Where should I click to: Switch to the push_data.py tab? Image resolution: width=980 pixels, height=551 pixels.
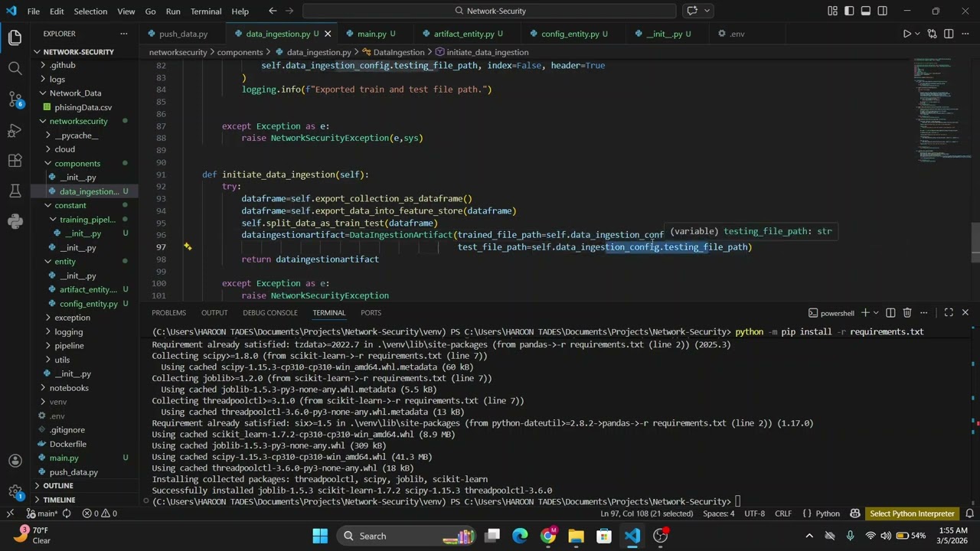(183, 34)
